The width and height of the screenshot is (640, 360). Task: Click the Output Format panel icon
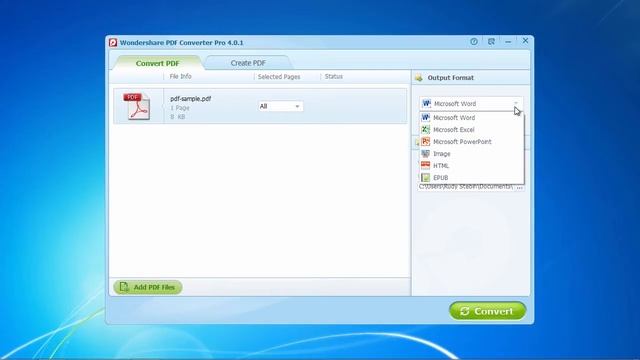click(418, 78)
